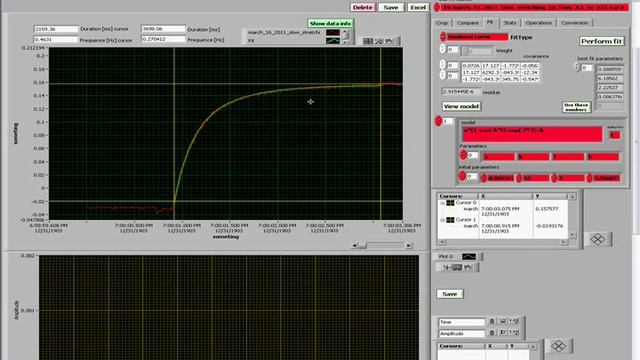The image size is (640, 360).
Task: Click the Fit plot legend line sample
Action: (x=333, y=41)
